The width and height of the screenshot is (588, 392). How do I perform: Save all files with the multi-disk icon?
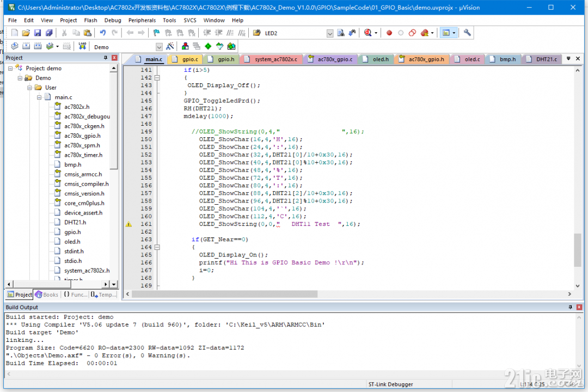49,33
